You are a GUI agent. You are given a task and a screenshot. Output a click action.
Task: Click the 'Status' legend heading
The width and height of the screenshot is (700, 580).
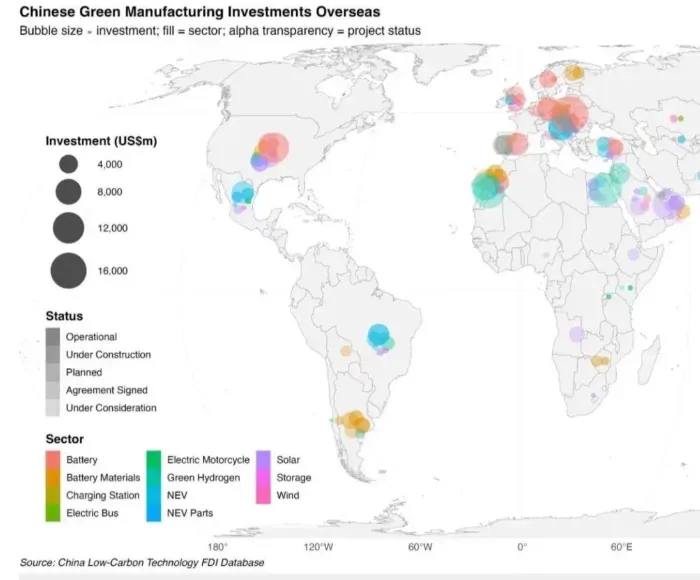64,316
